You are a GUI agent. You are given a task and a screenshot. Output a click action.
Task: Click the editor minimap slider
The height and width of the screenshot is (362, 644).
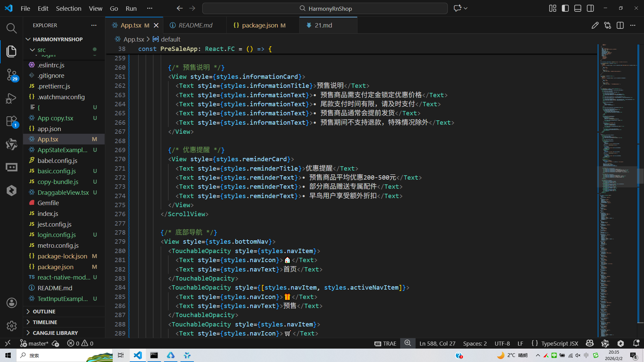617,177
